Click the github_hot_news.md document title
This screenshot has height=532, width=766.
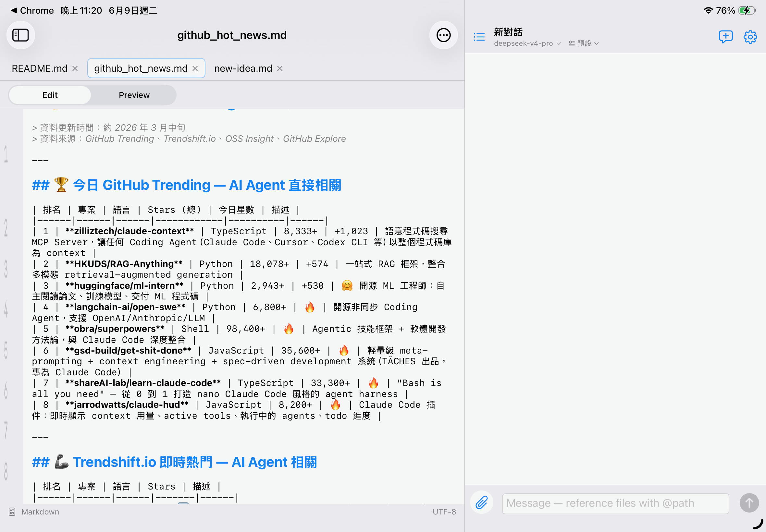pyautogui.click(x=232, y=35)
